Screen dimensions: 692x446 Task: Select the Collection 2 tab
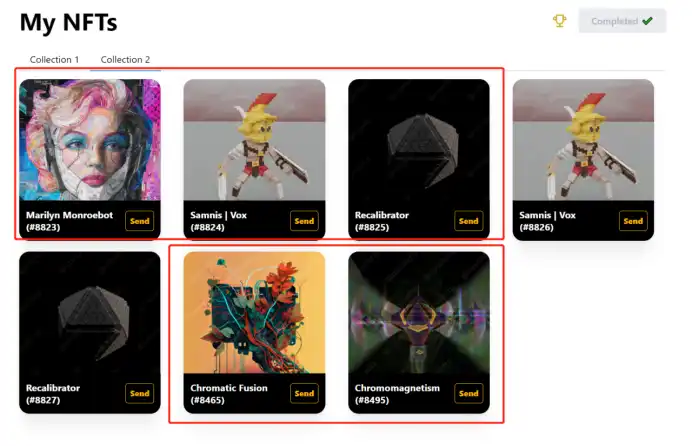coord(125,60)
